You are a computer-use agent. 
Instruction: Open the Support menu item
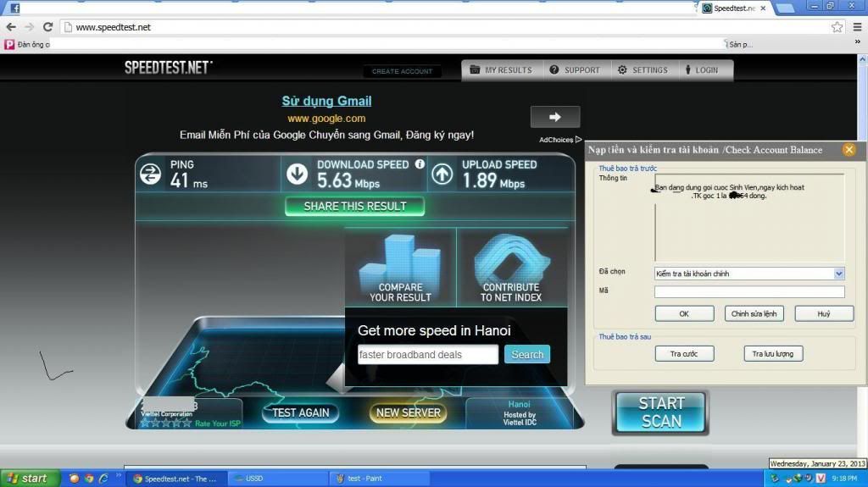click(575, 70)
